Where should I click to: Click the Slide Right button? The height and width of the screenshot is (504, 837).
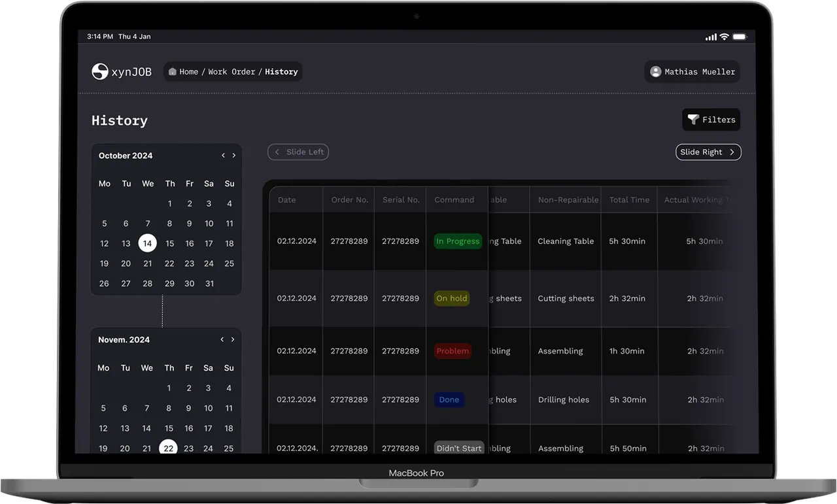pos(708,152)
